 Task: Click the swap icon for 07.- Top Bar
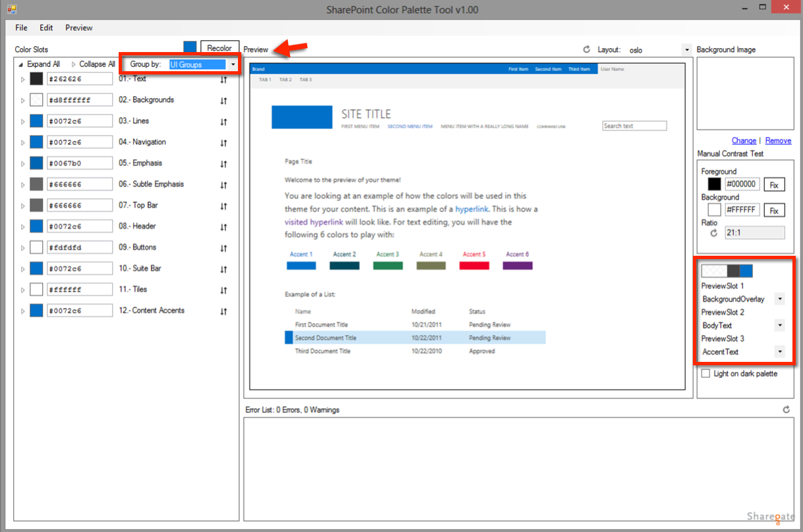tap(223, 206)
